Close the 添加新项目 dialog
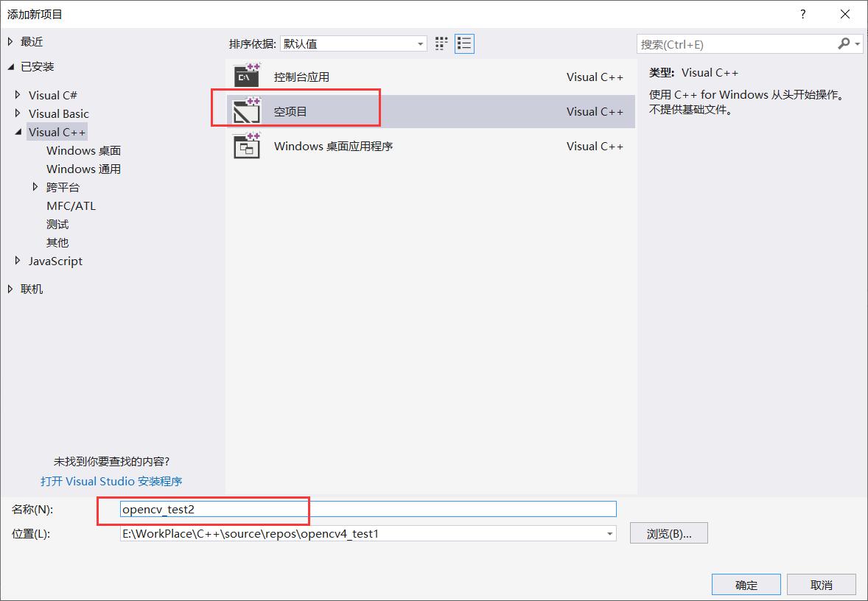Image resolution: width=868 pixels, height=601 pixels. point(844,15)
